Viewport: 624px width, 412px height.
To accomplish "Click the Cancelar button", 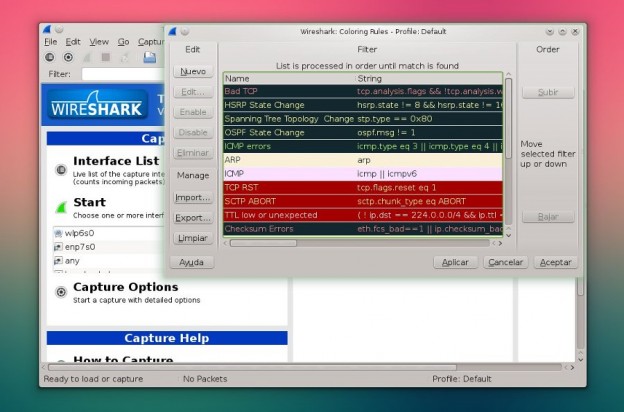I will [x=505, y=262].
